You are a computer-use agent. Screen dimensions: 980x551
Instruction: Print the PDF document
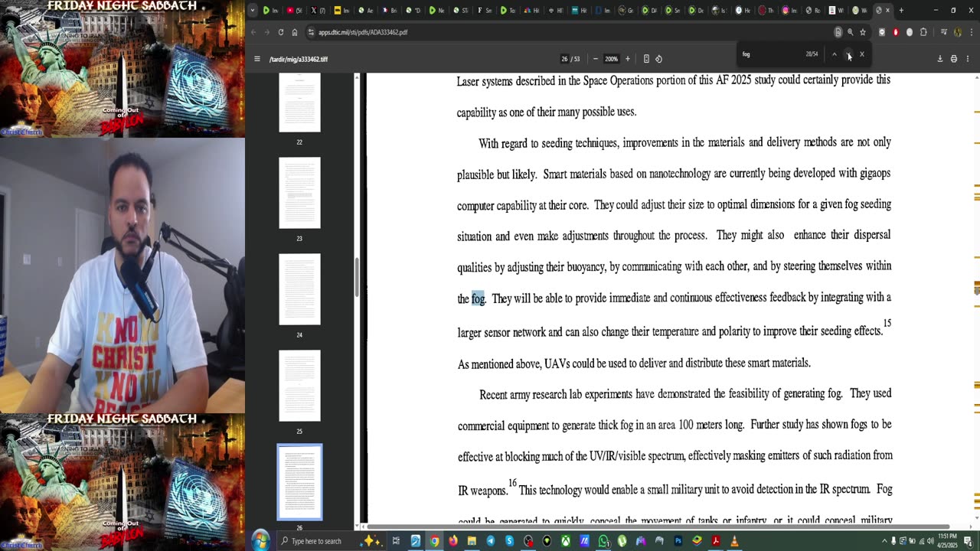953,59
